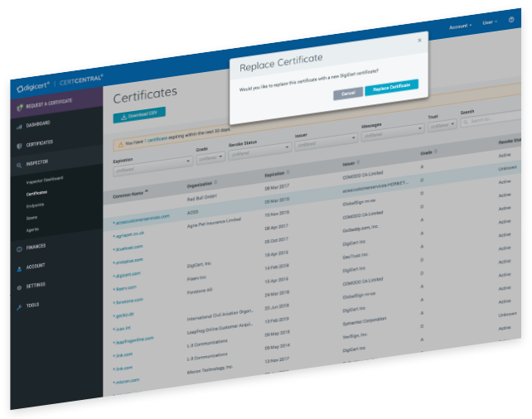
Task: Open the digicert.com certificate link
Action: [128, 275]
